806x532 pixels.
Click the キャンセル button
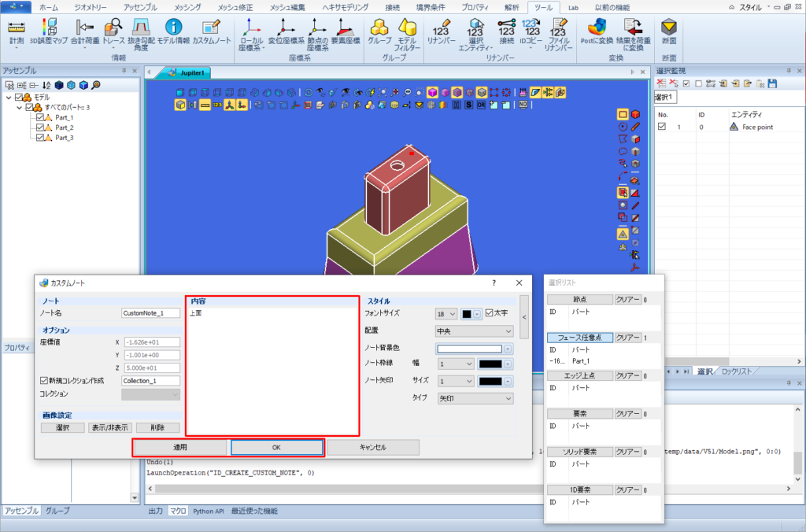(x=372, y=447)
